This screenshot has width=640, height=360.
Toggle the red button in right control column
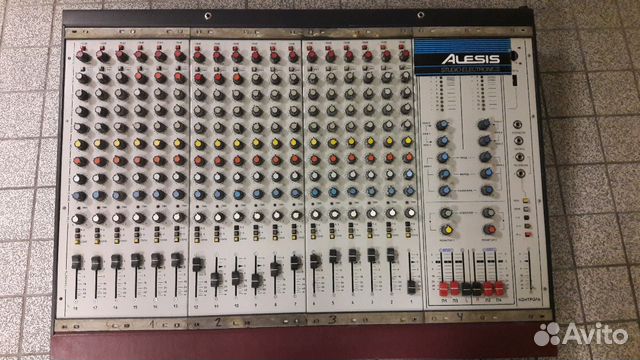pyautogui.click(x=528, y=235)
